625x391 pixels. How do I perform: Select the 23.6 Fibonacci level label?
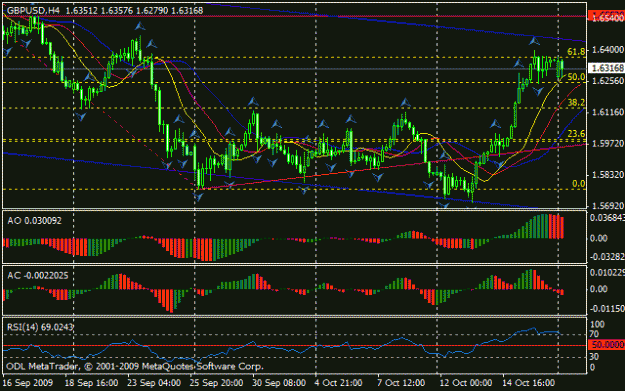click(x=576, y=134)
